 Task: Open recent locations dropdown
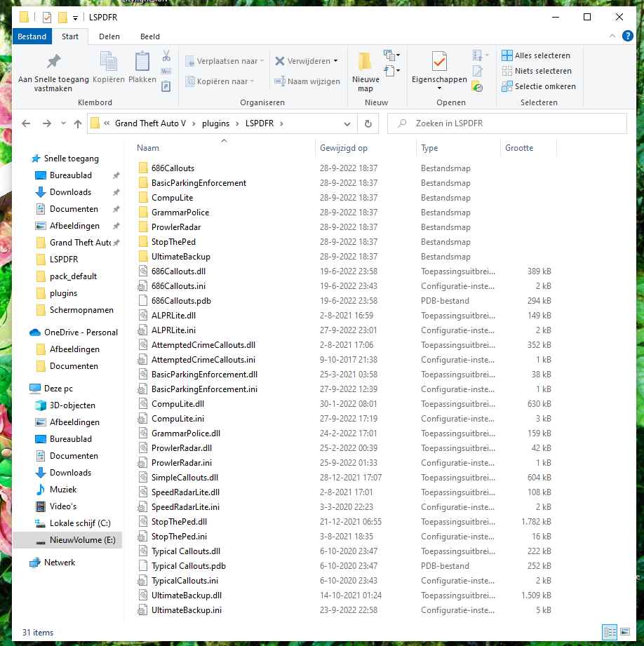pyautogui.click(x=63, y=123)
